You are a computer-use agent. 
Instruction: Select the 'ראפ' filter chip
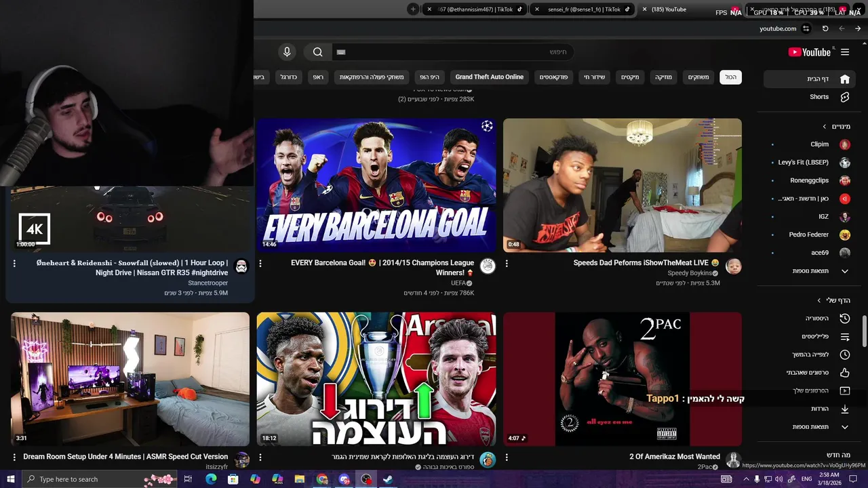[318, 77]
